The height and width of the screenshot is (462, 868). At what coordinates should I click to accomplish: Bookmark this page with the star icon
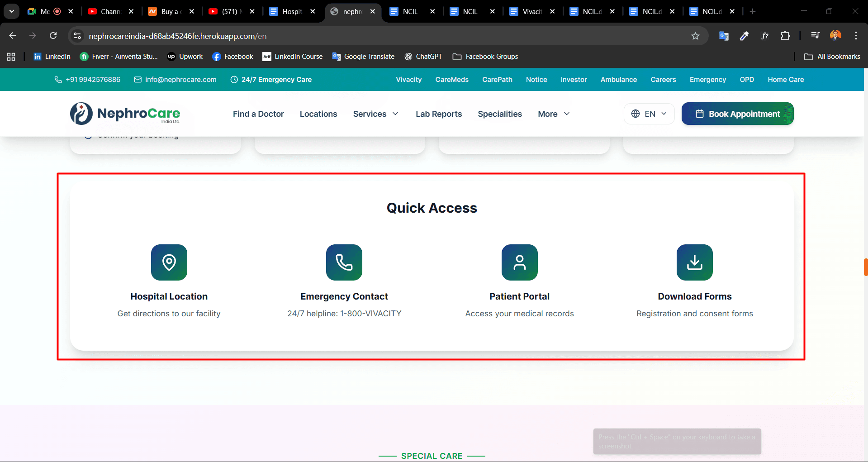[695, 36]
